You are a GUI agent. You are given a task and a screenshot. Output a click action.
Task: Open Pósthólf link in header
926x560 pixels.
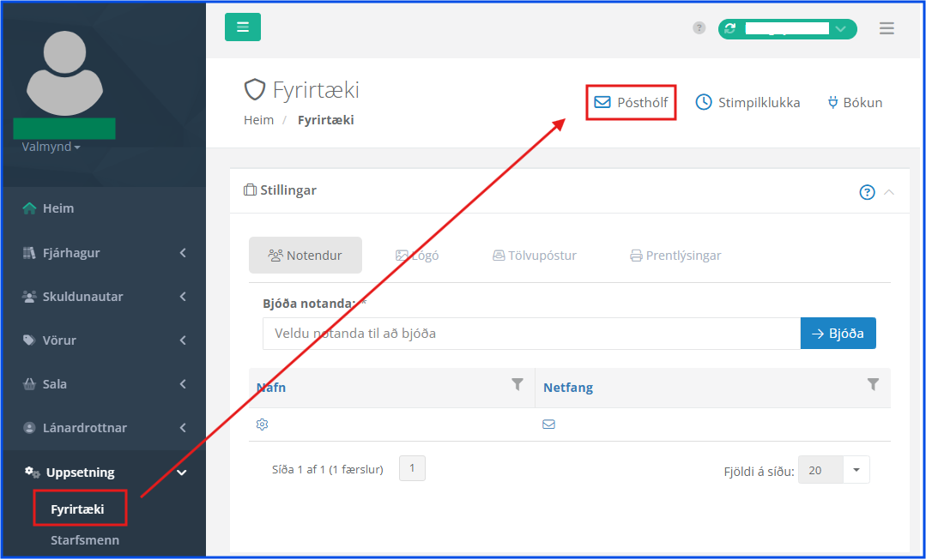click(x=631, y=103)
